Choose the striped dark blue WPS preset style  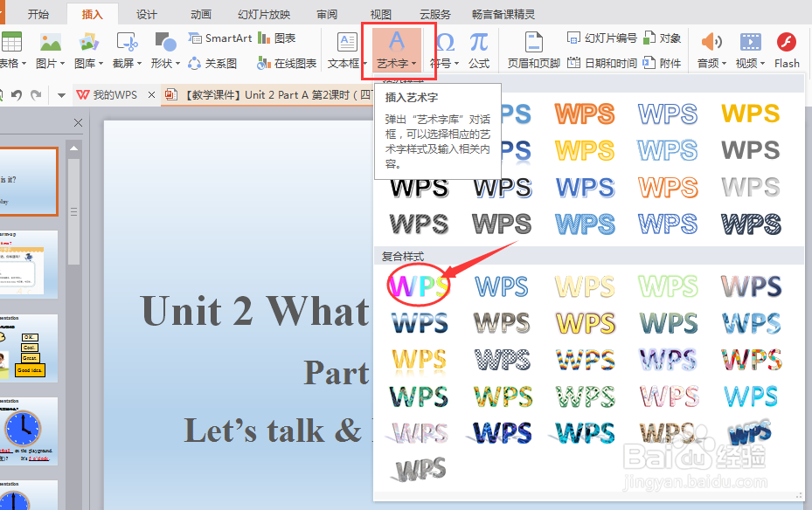[x=751, y=224]
